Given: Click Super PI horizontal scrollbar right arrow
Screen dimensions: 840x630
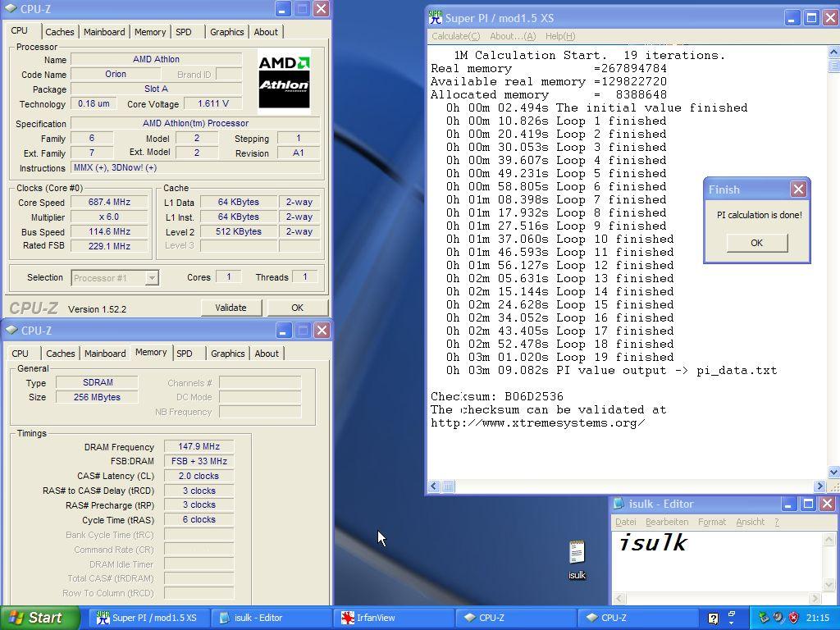Looking at the screenshot, I should 819,486.
